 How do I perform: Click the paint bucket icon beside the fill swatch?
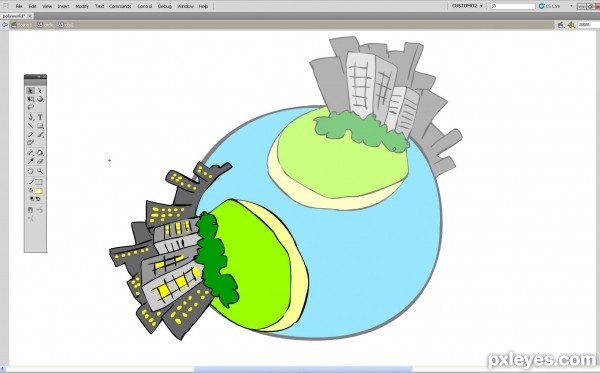tap(31, 191)
